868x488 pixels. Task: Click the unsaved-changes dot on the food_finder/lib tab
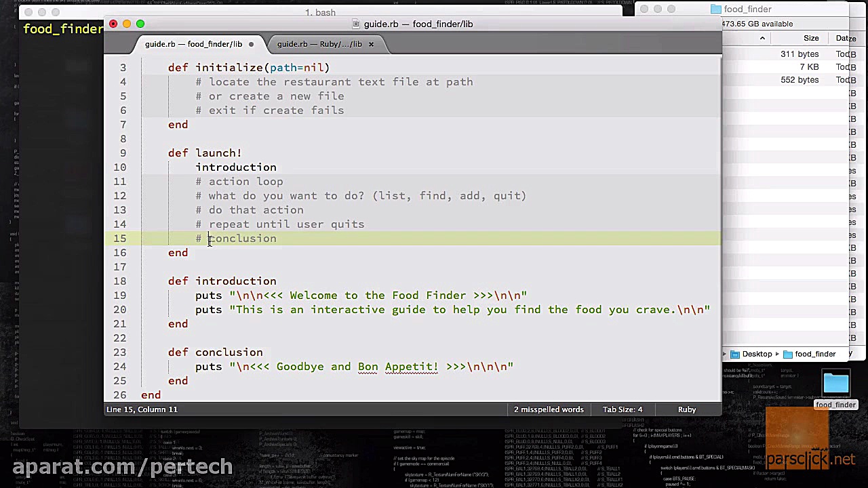tap(251, 44)
